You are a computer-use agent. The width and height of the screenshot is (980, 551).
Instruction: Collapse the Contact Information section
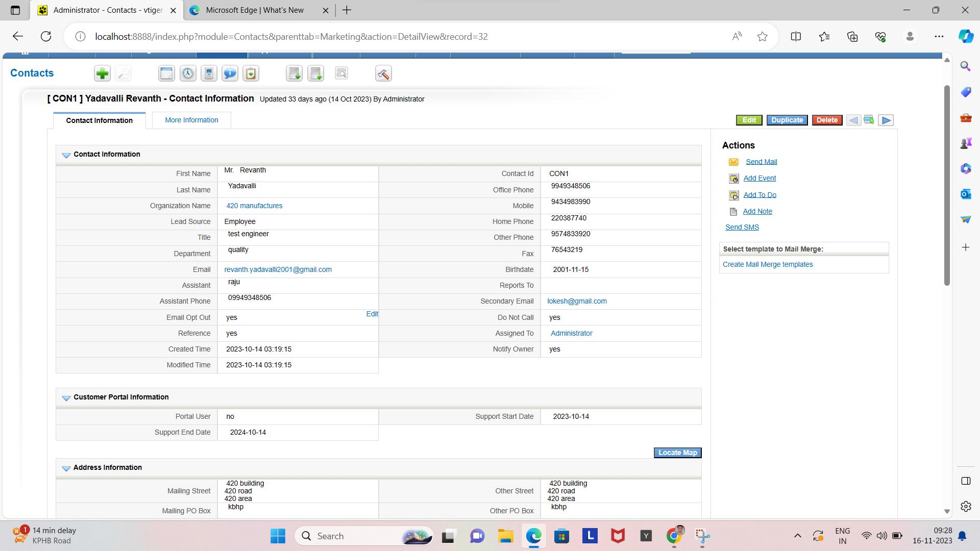click(x=66, y=155)
